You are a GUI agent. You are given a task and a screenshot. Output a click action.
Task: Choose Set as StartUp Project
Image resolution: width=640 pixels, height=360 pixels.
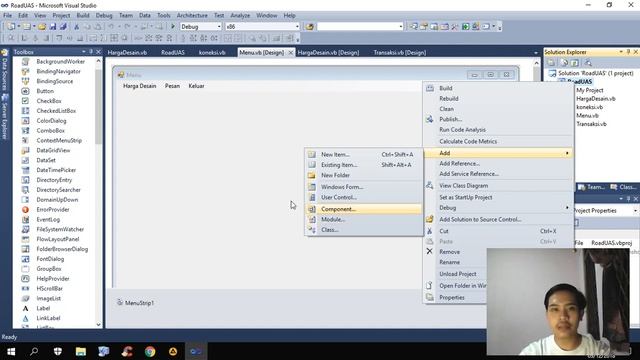(498, 197)
